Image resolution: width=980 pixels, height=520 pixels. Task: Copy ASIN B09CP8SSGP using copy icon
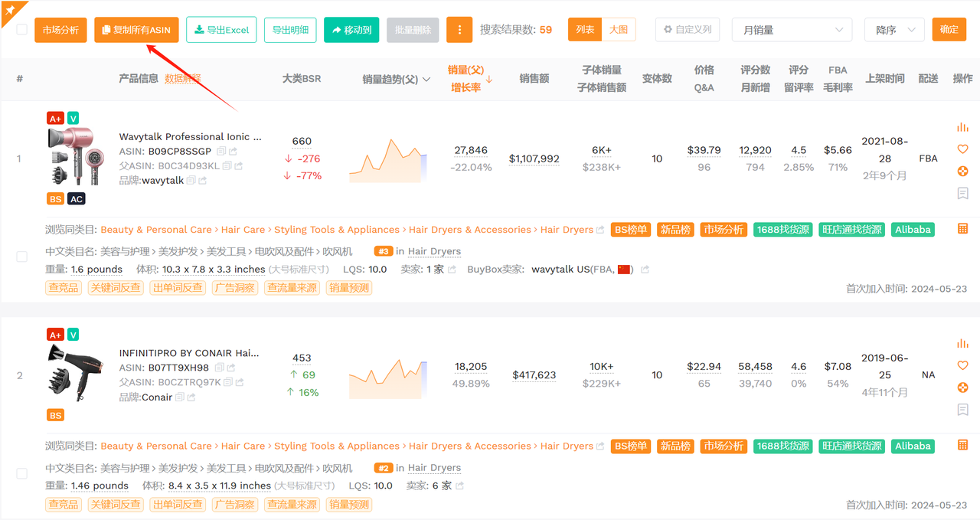coord(220,152)
